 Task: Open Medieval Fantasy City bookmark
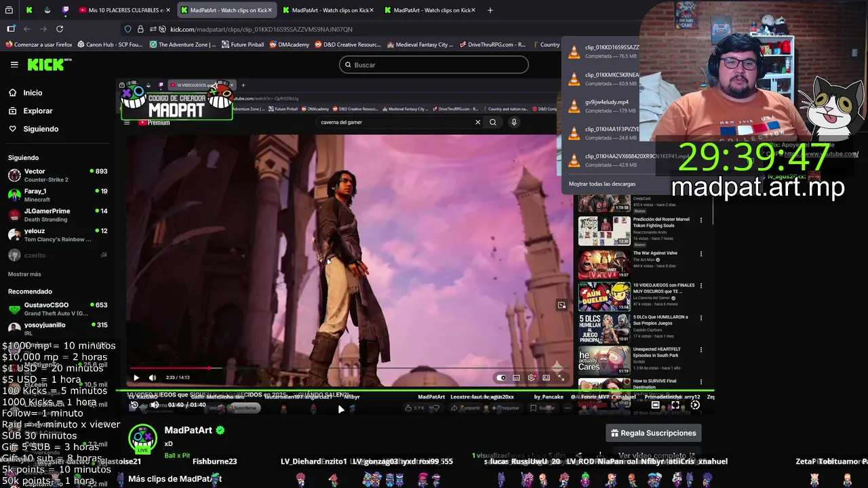tap(420, 45)
